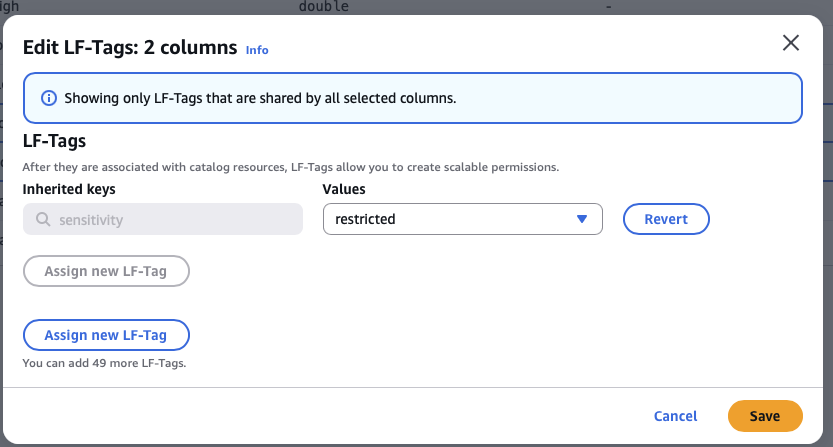Click the sensitivity inherited key field
The width and height of the screenshot is (833, 447).
coord(163,219)
